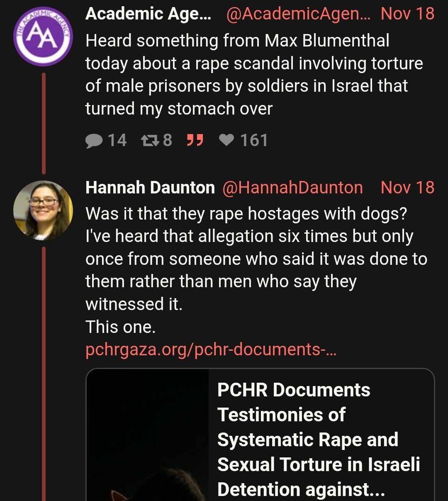Image resolution: width=448 pixels, height=501 pixels.
Task: Open the Nov 18 timestamp on Academic Agency's tweet
Action: coord(407,14)
